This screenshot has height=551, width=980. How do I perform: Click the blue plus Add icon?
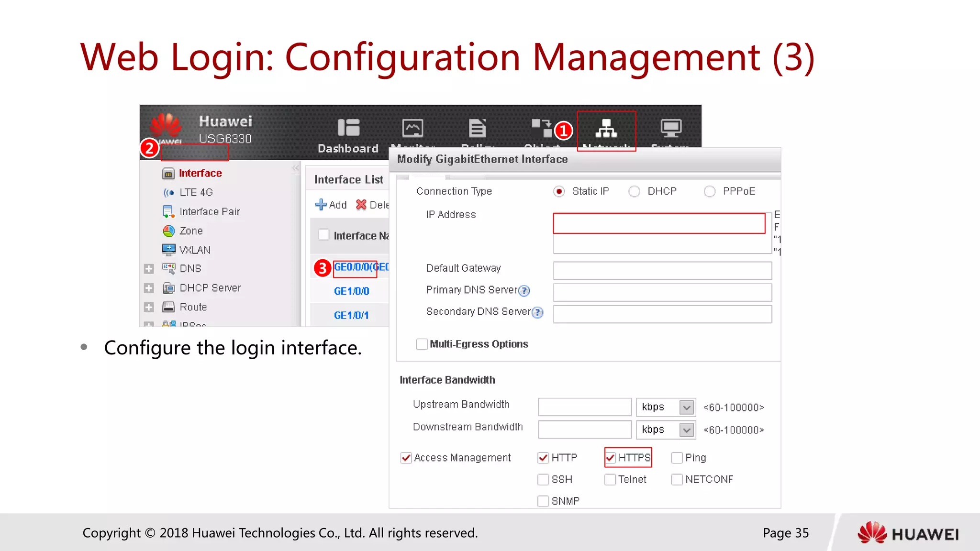(321, 205)
